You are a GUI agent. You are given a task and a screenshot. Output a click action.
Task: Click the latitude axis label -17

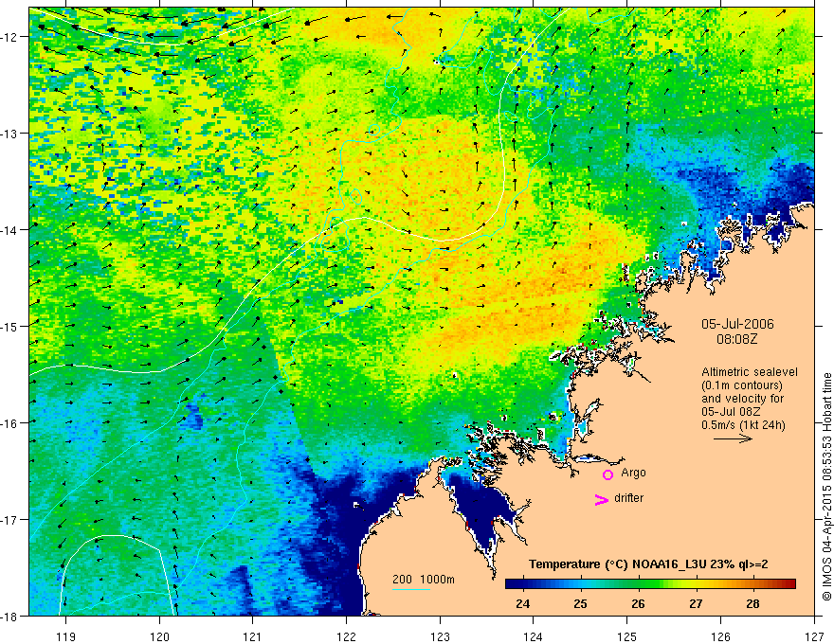click(x=9, y=520)
